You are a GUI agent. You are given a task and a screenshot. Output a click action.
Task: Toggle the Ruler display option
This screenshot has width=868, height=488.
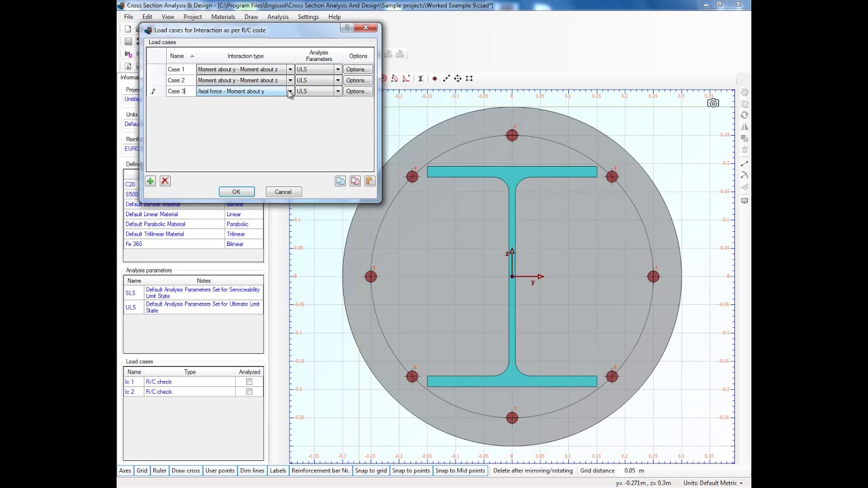(x=159, y=470)
